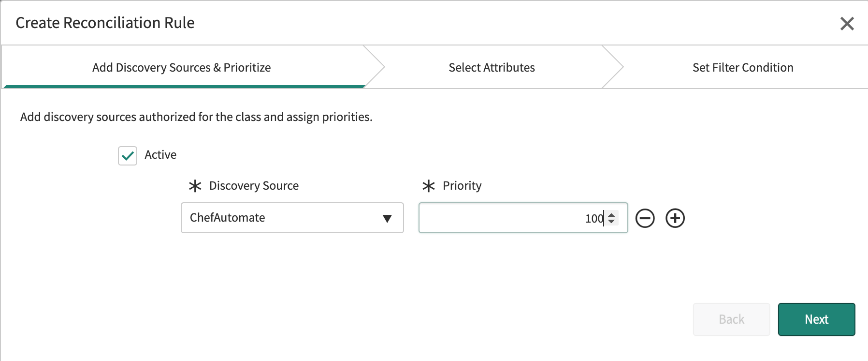Click the Create Reconciliation Rule title
Image resolution: width=868 pixels, height=361 pixels.
105,23
